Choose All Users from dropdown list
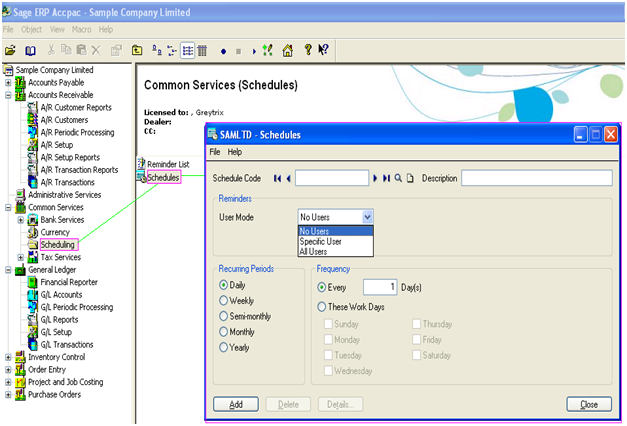 (x=335, y=252)
